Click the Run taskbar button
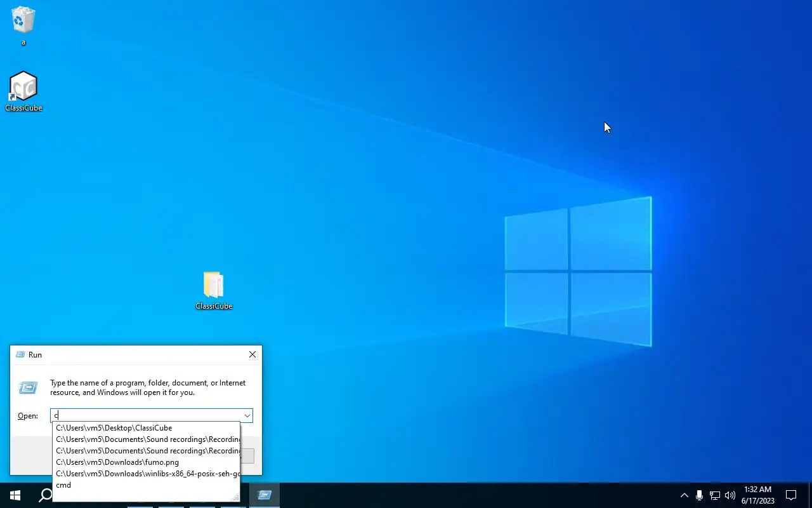 pos(265,495)
